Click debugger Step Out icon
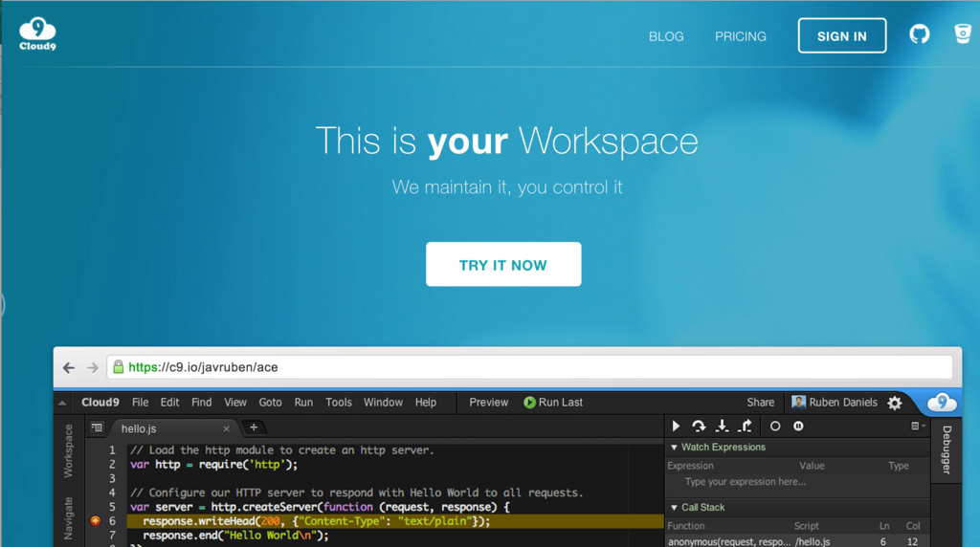The height and width of the screenshot is (547, 980). pos(745,427)
